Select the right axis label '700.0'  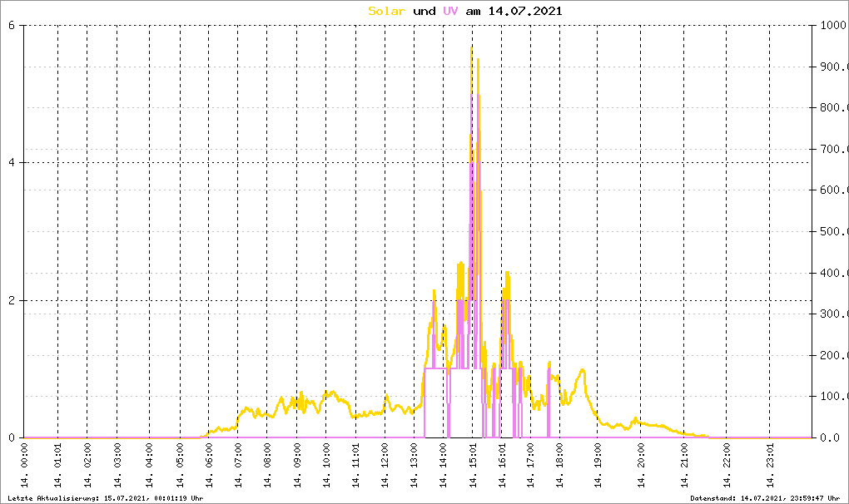834,149
